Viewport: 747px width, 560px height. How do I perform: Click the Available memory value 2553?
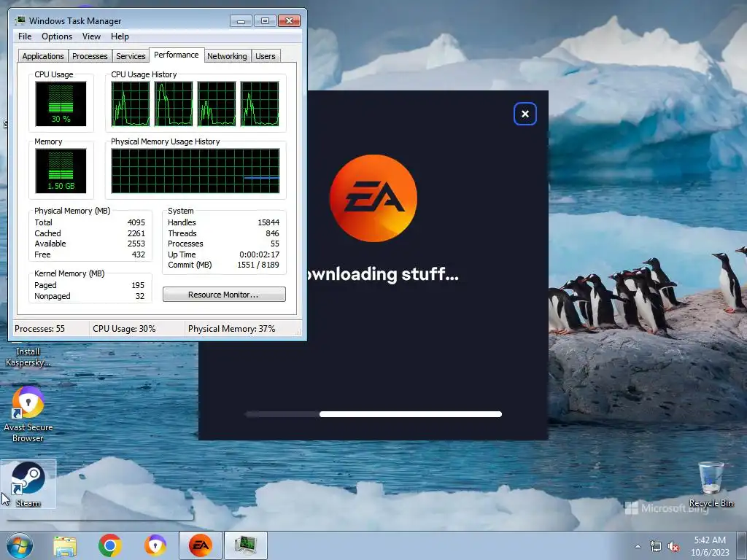point(136,244)
